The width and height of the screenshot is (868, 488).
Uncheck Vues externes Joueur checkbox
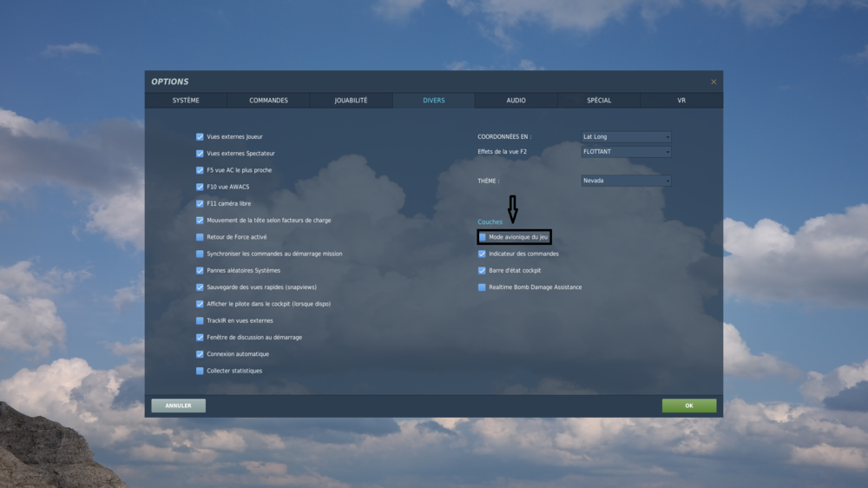tap(200, 137)
